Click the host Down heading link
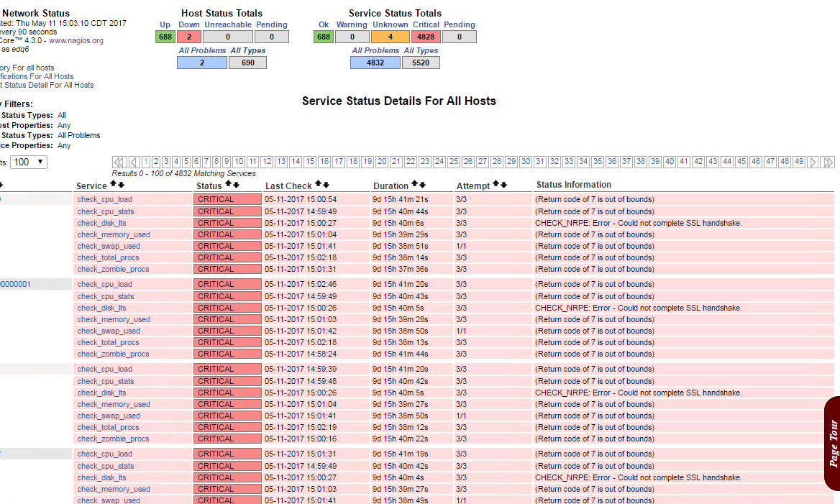This screenshot has height=504, width=840. [189, 24]
